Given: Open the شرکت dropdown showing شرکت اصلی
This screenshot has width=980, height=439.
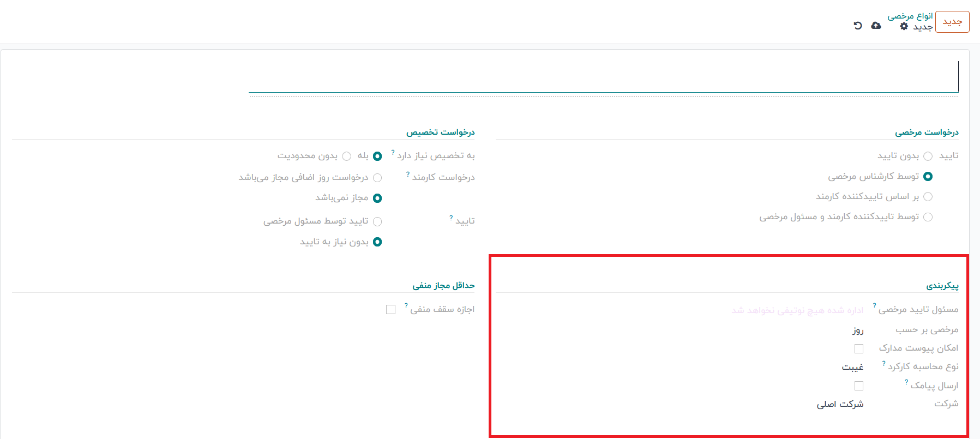Looking at the screenshot, I should click(x=763, y=404).
